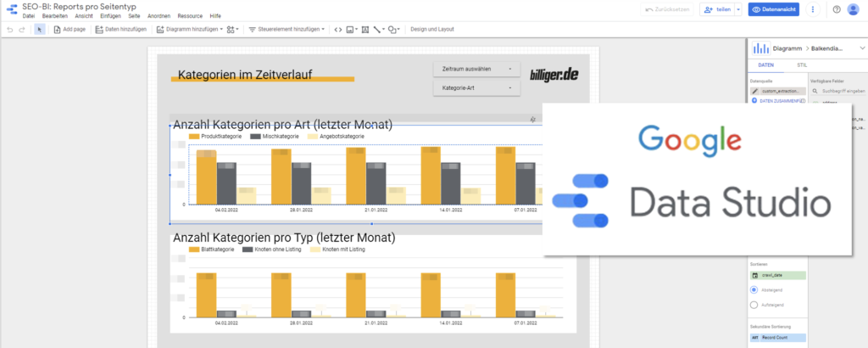Click the Mischkategorie legend swatch

256,137
